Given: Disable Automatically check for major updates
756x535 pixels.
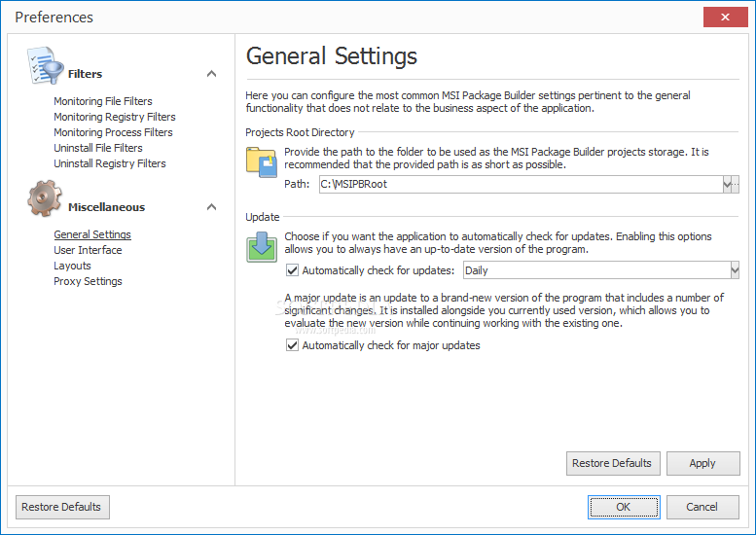Looking at the screenshot, I should (292, 345).
